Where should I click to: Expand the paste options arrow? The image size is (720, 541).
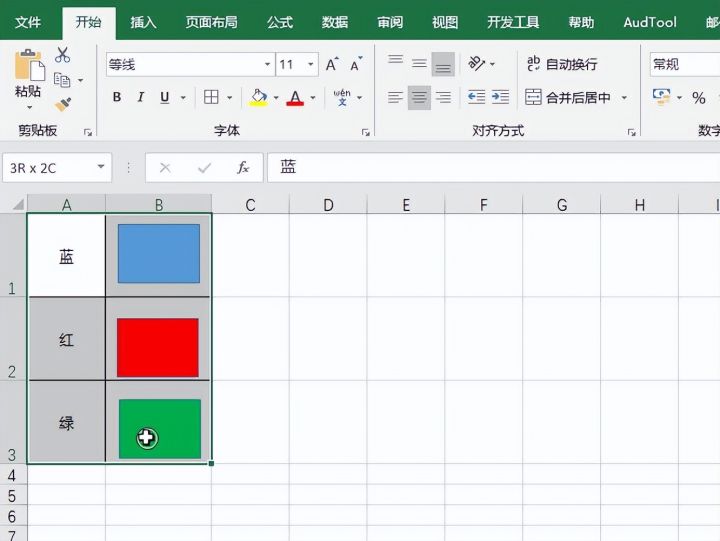click(30, 107)
